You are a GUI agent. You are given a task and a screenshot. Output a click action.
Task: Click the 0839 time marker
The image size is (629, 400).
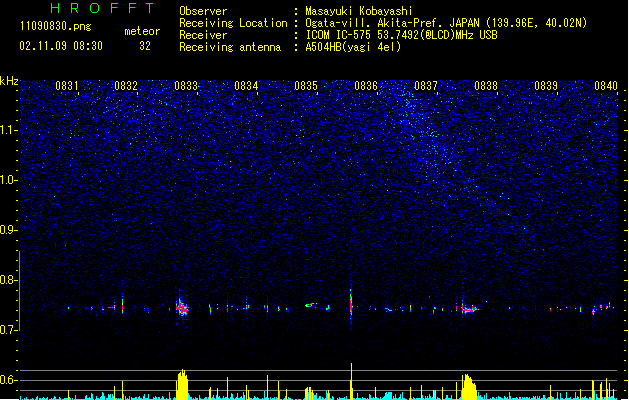[x=546, y=86]
